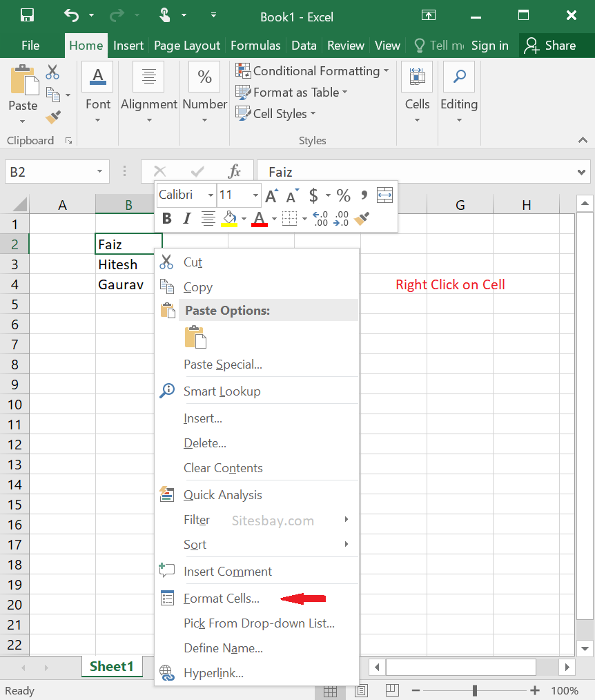595x700 pixels.
Task: Open Calibri font name dropdown
Action: (211, 195)
